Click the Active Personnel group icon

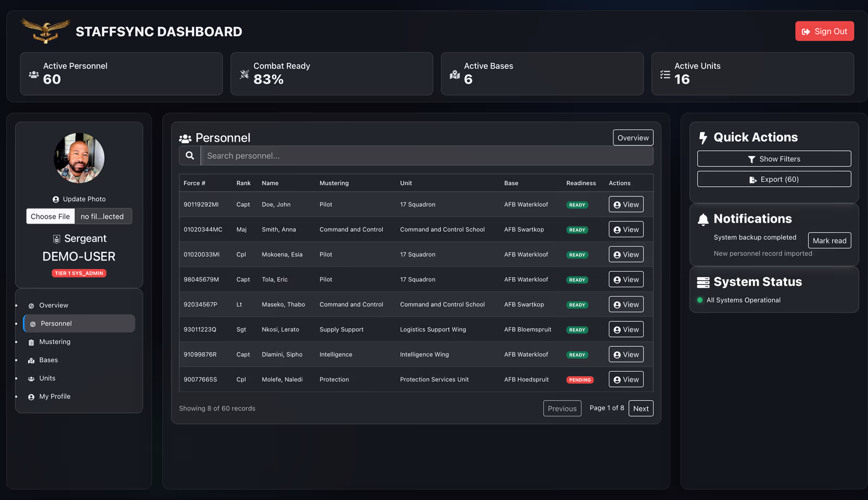pos(34,74)
